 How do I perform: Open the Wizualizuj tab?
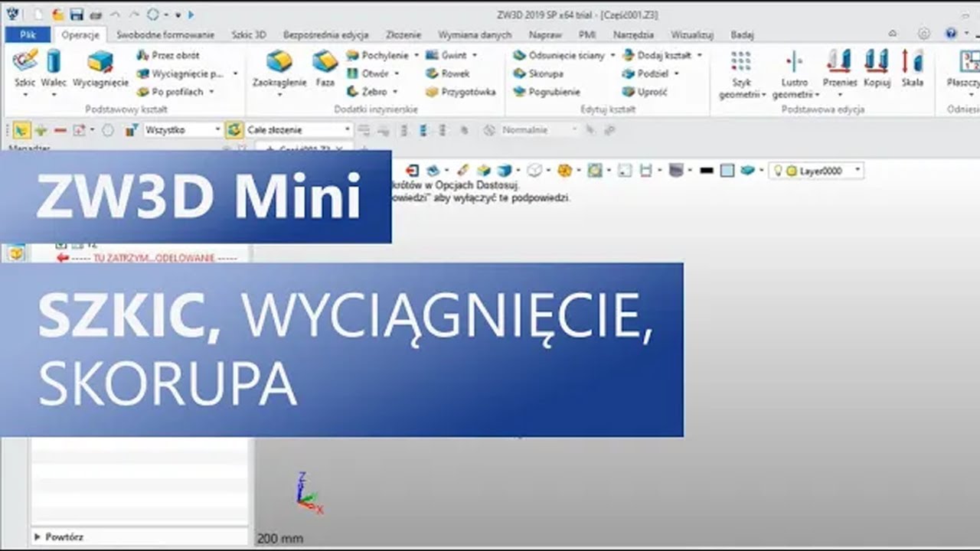click(692, 34)
